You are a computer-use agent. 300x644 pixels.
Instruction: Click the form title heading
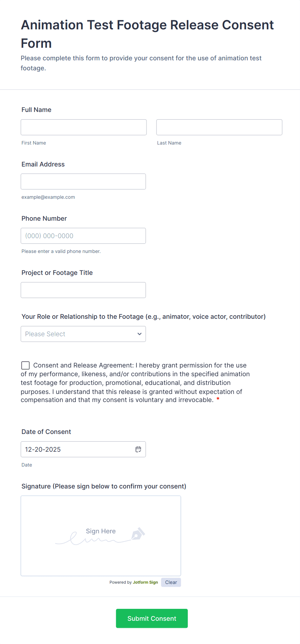click(x=147, y=34)
